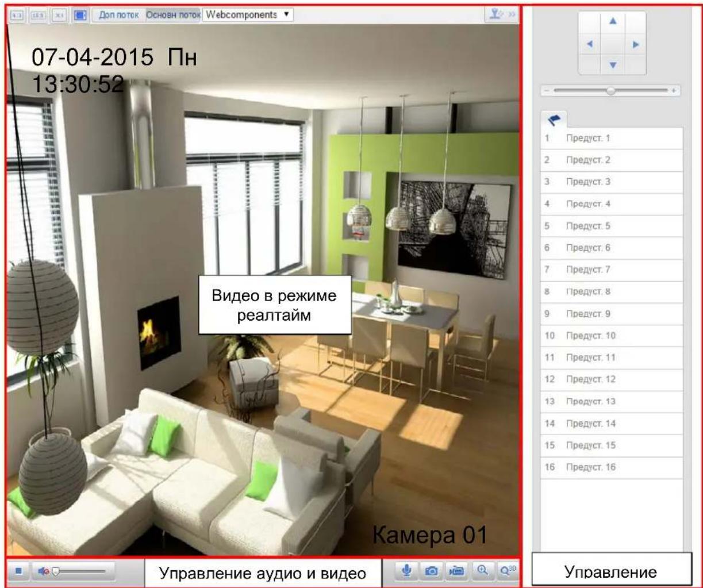Unmute audio with the speaker icon
Image resolution: width=703 pixels, height=588 pixels.
point(43,571)
